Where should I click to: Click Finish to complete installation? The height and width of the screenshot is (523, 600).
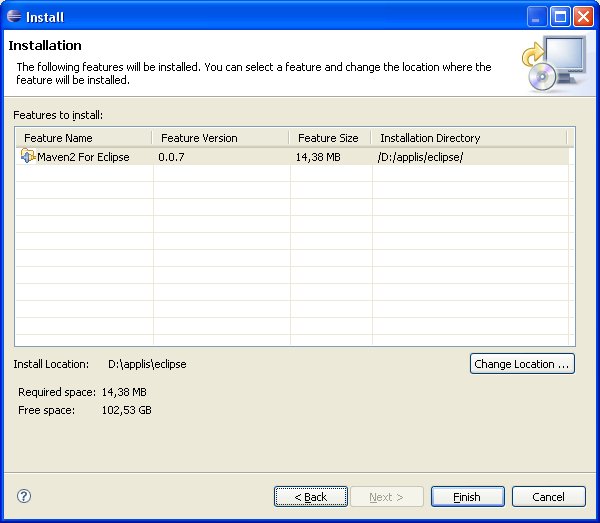(467, 497)
